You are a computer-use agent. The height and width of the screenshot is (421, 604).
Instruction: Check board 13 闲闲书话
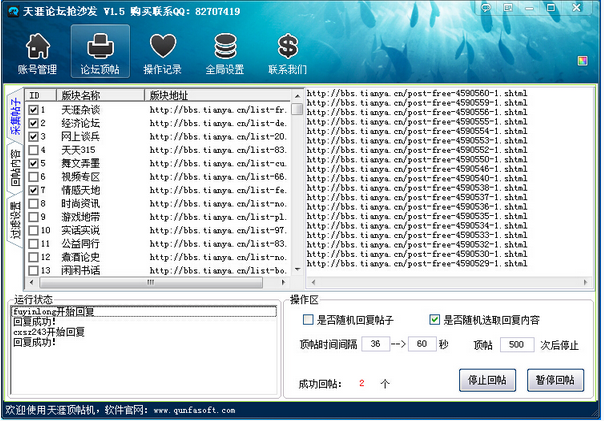point(34,270)
